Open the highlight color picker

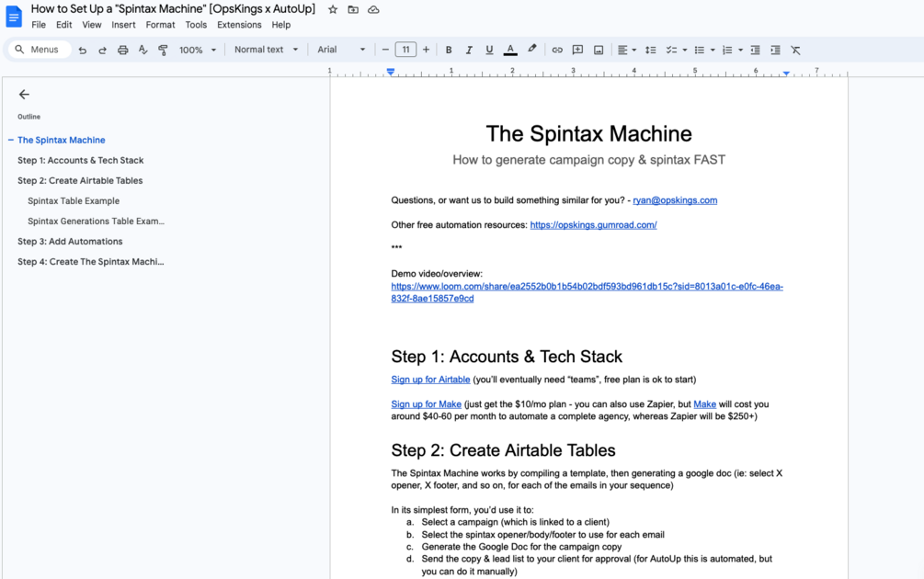(x=531, y=50)
